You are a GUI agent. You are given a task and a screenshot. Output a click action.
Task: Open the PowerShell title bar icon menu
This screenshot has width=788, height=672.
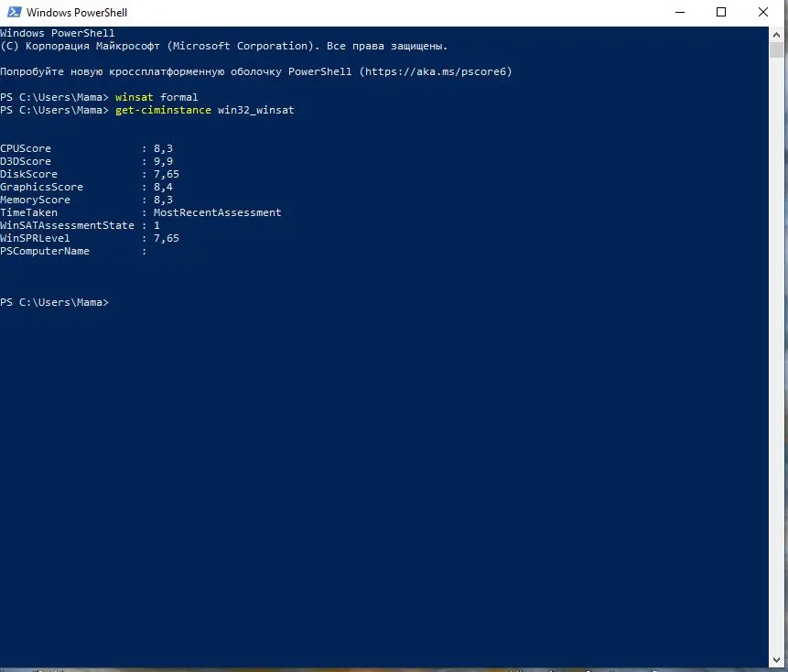(14, 12)
